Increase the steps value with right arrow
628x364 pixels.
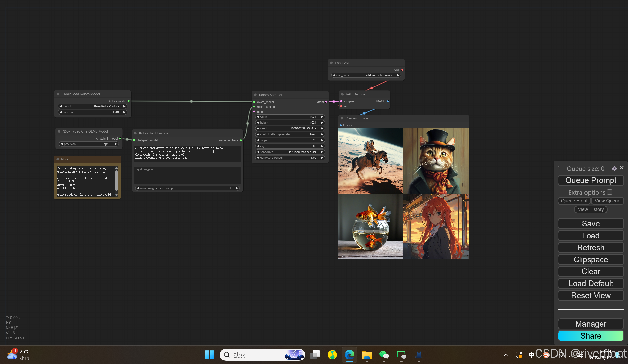(322, 140)
